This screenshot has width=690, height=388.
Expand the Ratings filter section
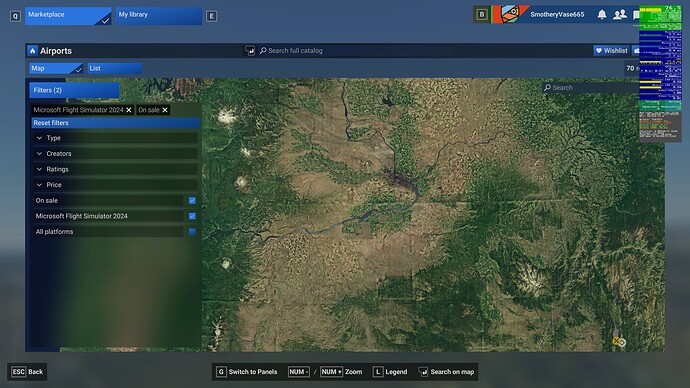[115, 169]
